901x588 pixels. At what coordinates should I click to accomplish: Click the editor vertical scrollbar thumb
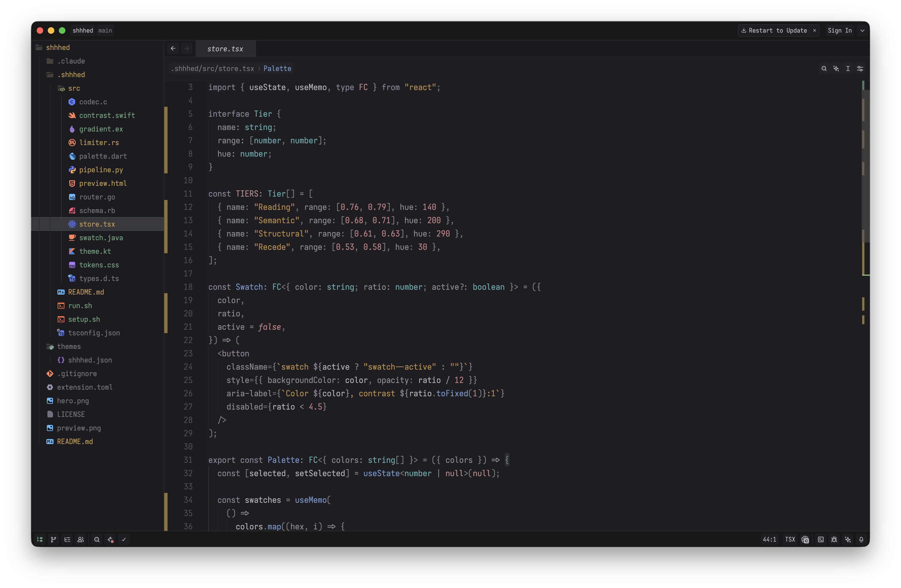[865, 166]
